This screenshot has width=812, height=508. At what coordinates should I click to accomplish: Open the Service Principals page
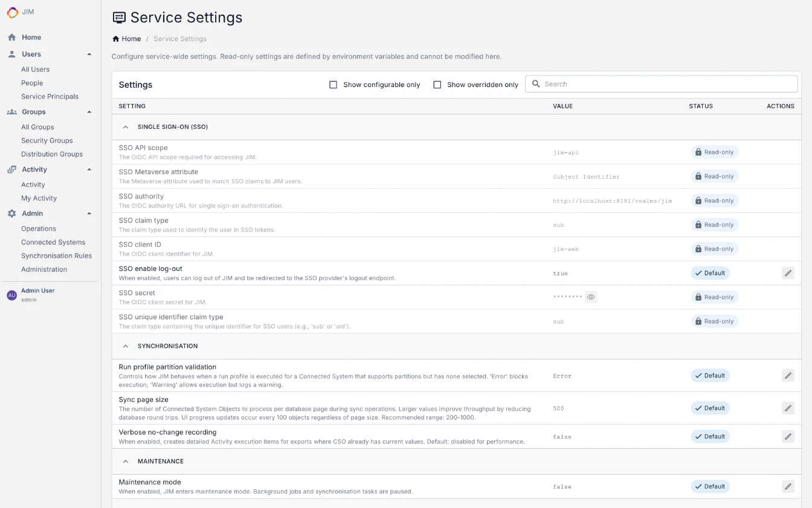50,96
